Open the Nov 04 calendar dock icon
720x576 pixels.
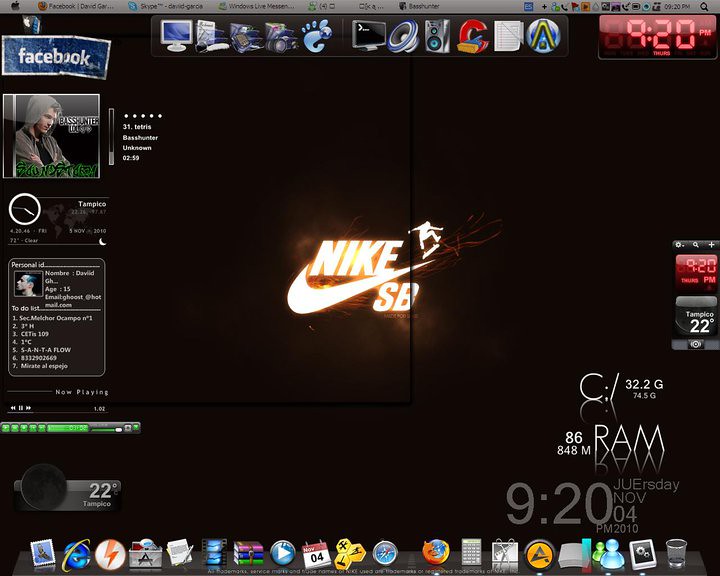point(316,554)
